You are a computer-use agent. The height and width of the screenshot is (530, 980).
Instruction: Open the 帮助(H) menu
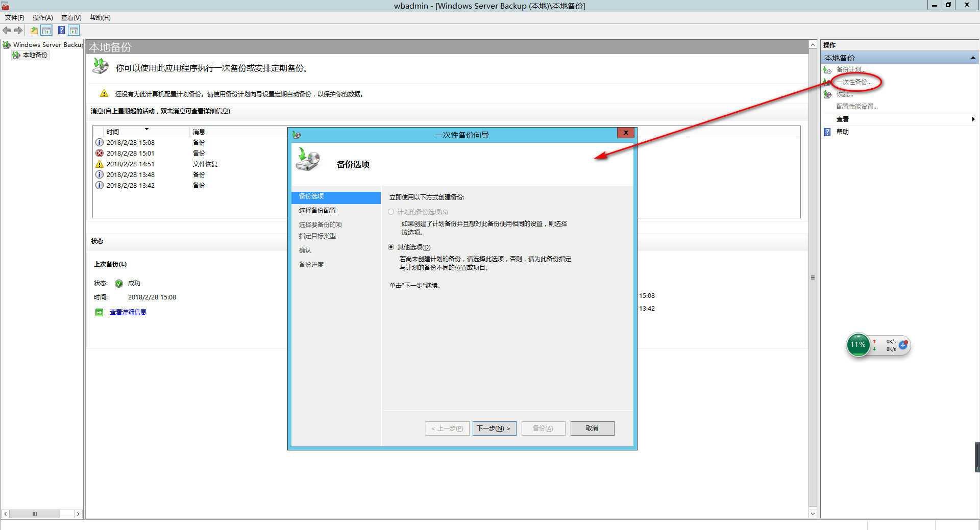coord(100,17)
